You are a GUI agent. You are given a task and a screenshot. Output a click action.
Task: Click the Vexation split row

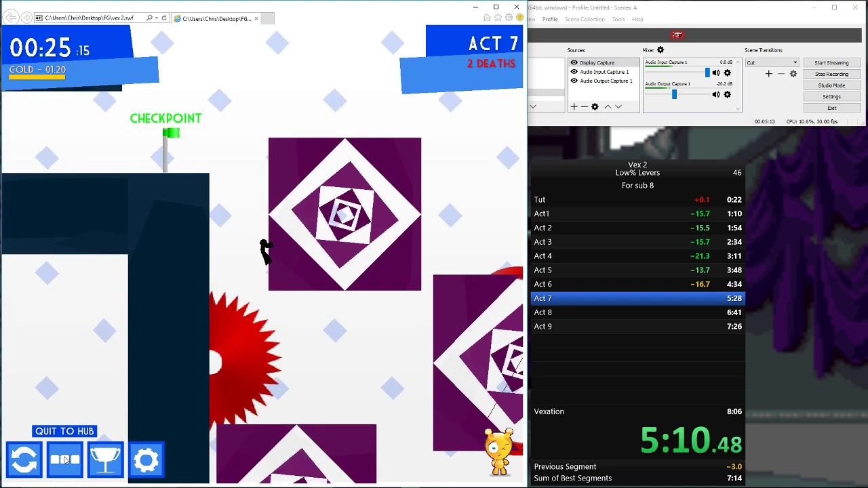pos(637,411)
